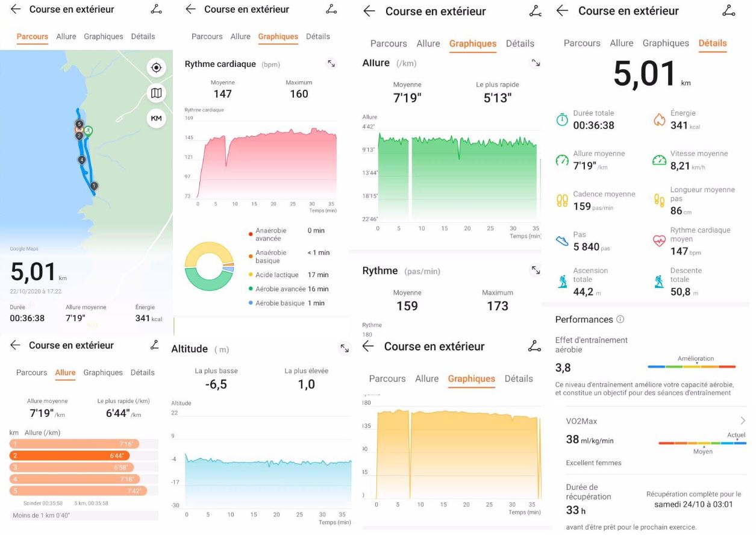756x541 pixels.
Task: Toggle the KM markers button on map
Action: pyautogui.click(x=156, y=119)
